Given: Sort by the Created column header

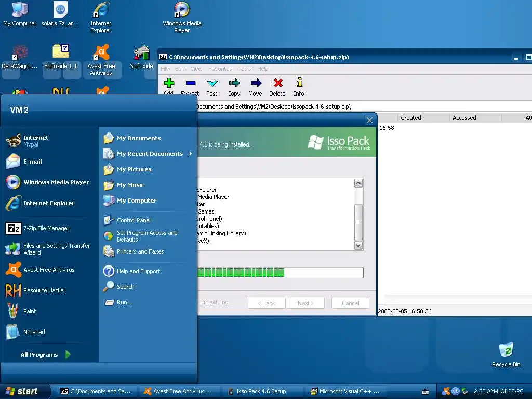Looking at the screenshot, I should coord(423,118).
